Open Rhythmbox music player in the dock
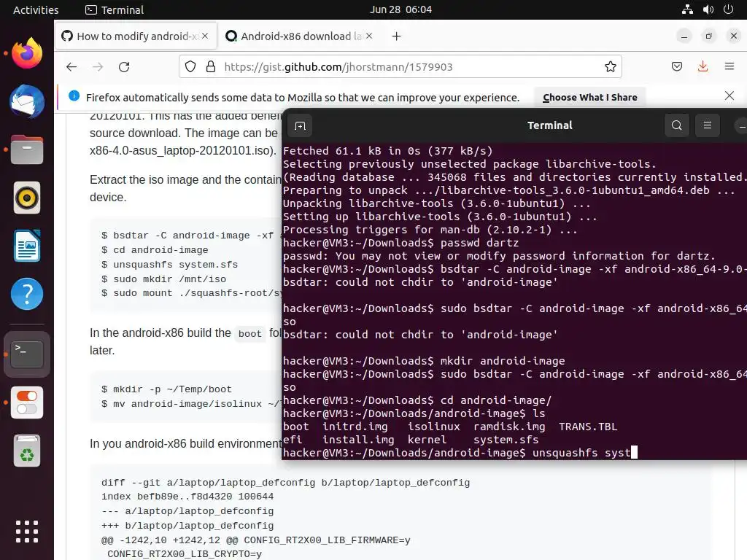Viewport: 747px width, 560px height. (27, 198)
